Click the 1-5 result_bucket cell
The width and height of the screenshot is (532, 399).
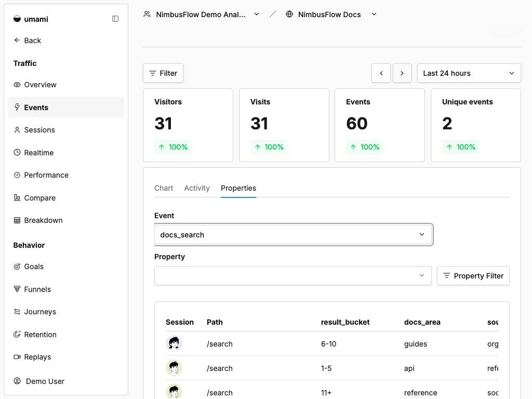[x=326, y=368]
